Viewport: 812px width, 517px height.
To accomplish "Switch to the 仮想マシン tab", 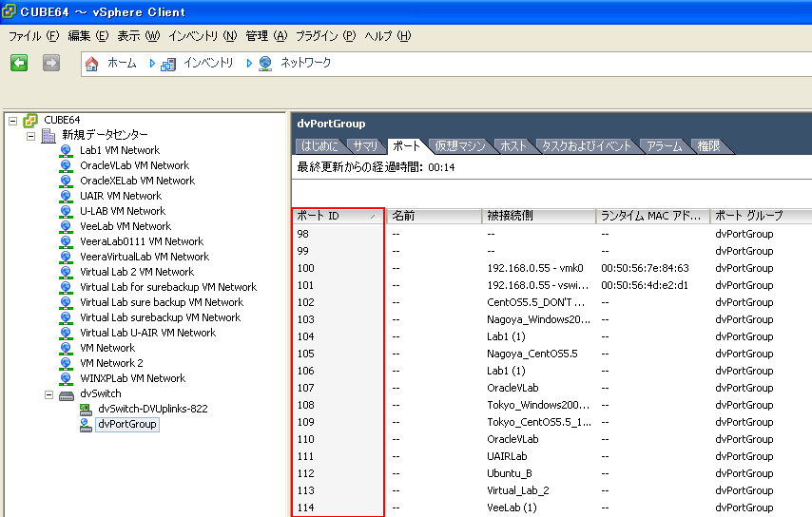I will [x=460, y=146].
